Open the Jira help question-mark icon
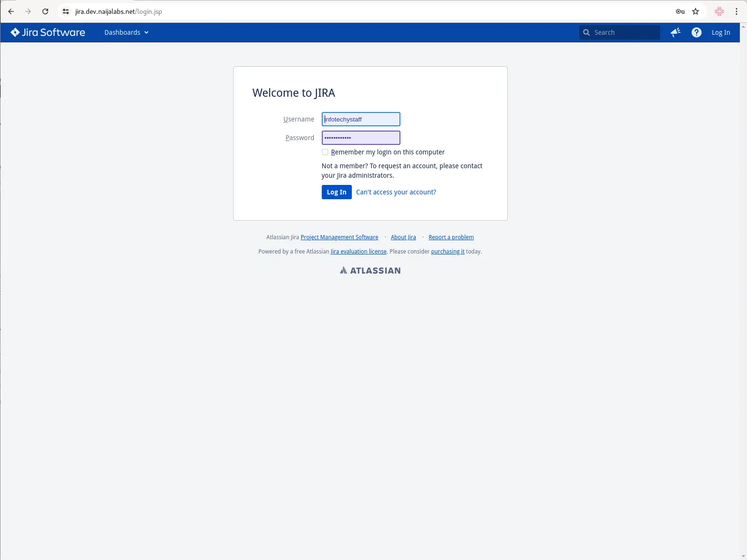 click(696, 32)
